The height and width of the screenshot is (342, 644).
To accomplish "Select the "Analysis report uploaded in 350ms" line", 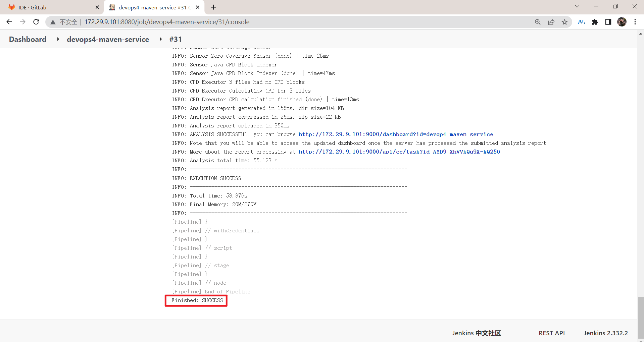I will 231,125.
